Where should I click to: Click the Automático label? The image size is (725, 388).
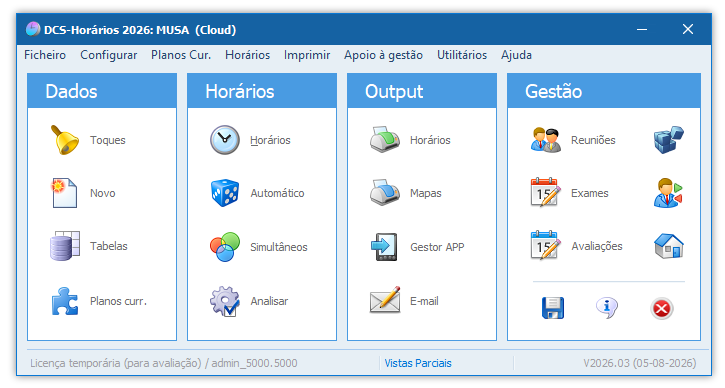277,193
